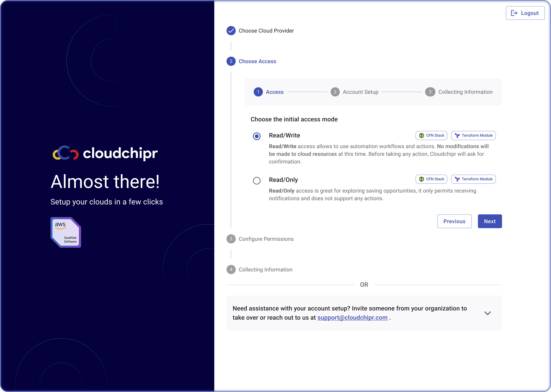Click the Read/Only option title
This screenshot has height=392, width=551.
(x=283, y=180)
